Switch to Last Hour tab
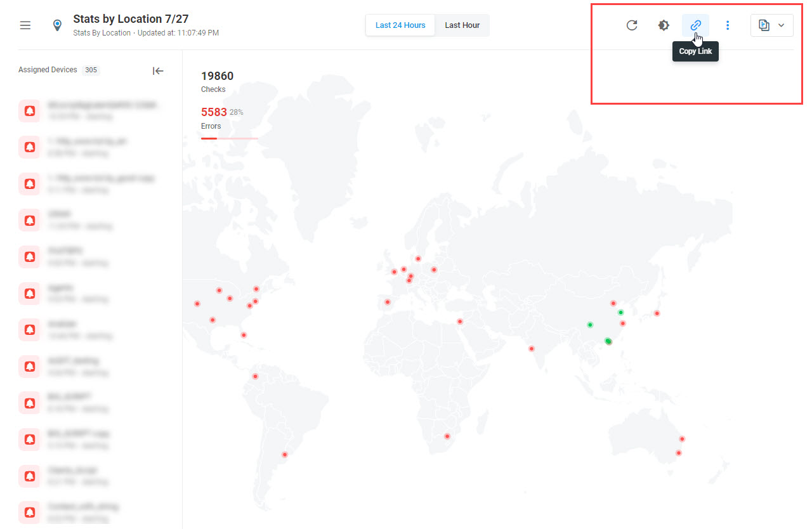This screenshot has height=529, width=812. click(462, 25)
